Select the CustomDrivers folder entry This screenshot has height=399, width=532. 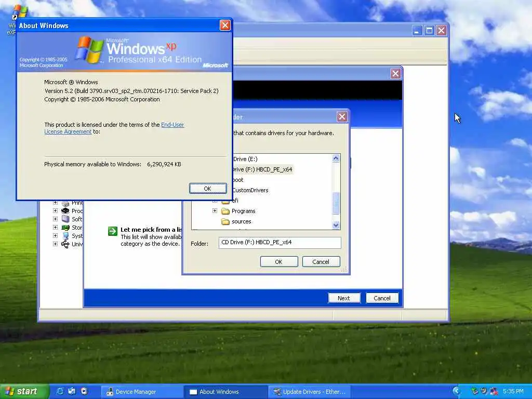click(250, 190)
